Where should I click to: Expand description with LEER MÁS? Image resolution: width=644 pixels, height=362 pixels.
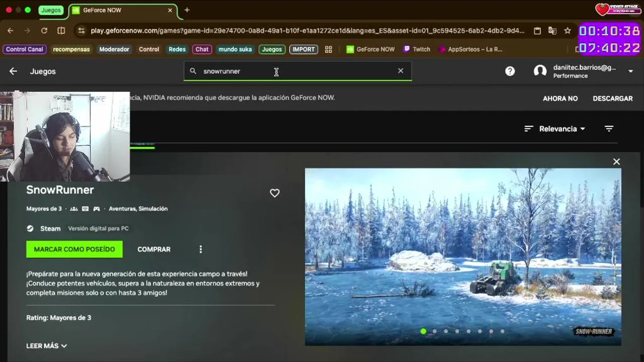46,346
